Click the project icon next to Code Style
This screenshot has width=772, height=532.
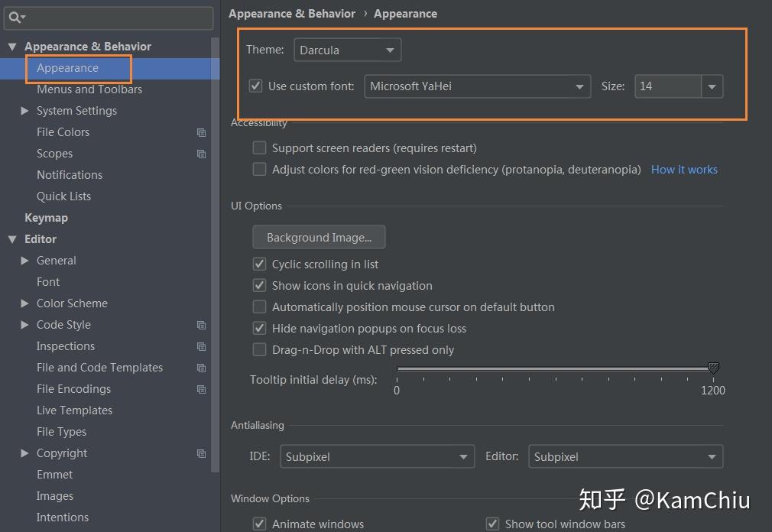pos(201,325)
